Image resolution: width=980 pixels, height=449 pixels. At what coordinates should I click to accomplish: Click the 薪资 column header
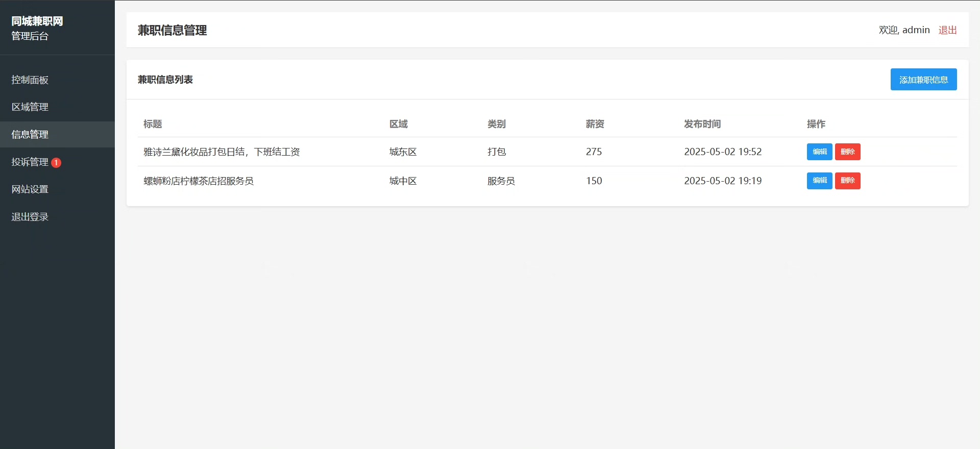click(x=595, y=124)
